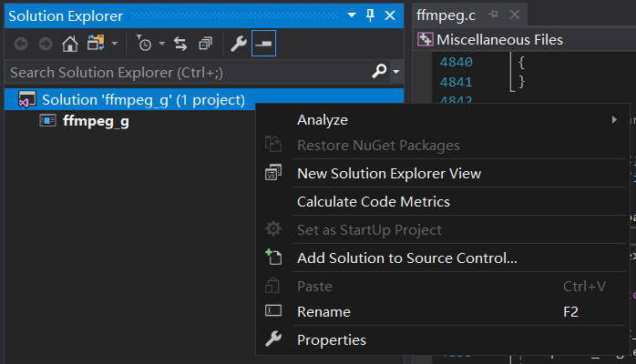Select the ffmpeg_g project node
The image size is (636, 364).
tap(96, 121)
